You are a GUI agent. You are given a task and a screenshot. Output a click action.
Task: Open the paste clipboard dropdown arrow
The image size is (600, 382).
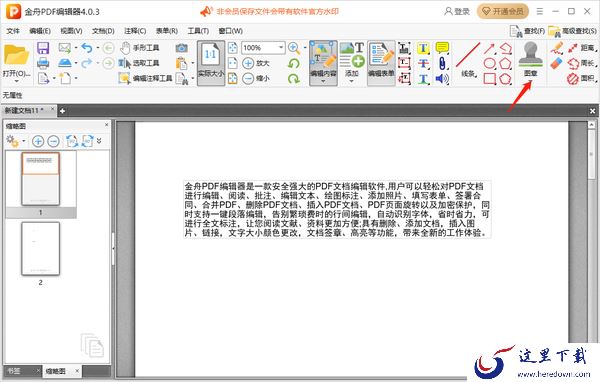pos(193,63)
